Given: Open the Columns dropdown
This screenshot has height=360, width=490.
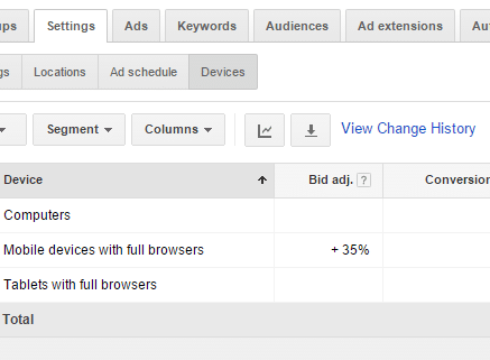Looking at the screenshot, I should click(178, 130).
